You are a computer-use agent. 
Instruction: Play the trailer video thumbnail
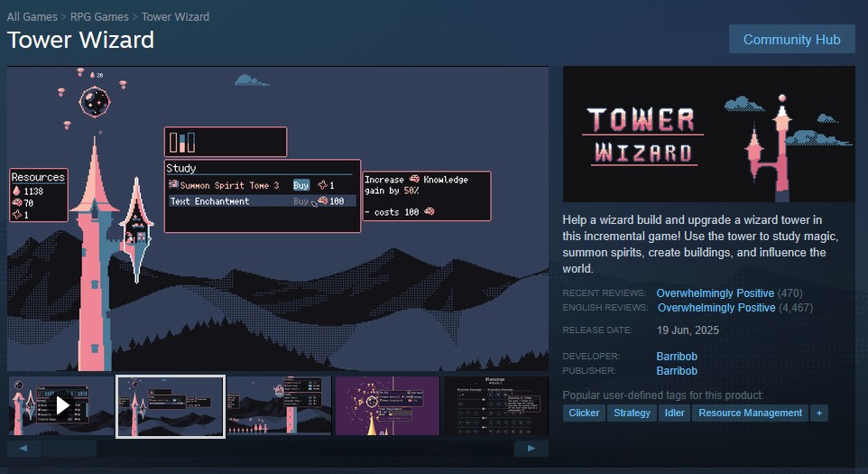(62, 406)
